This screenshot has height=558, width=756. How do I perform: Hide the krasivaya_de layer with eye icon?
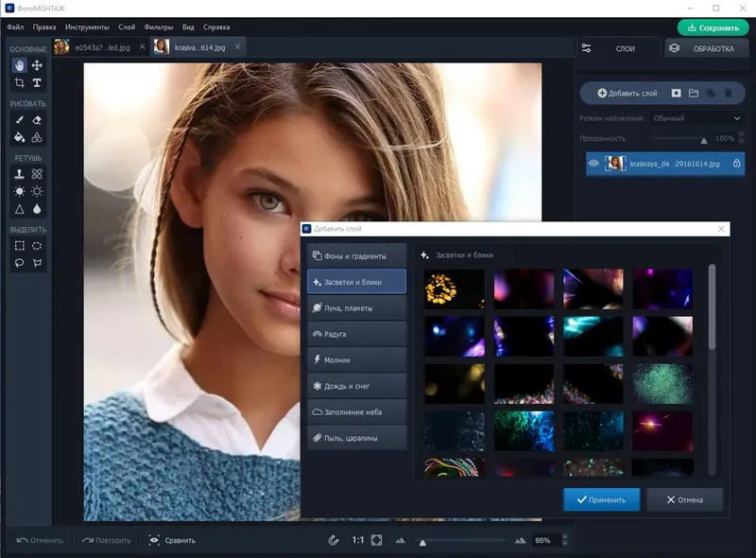click(593, 164)
